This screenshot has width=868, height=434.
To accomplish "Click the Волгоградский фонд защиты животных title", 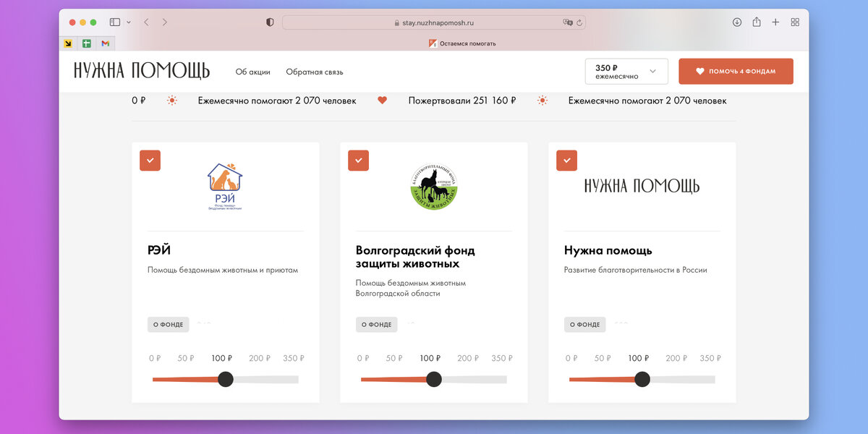I will (415, 257).
